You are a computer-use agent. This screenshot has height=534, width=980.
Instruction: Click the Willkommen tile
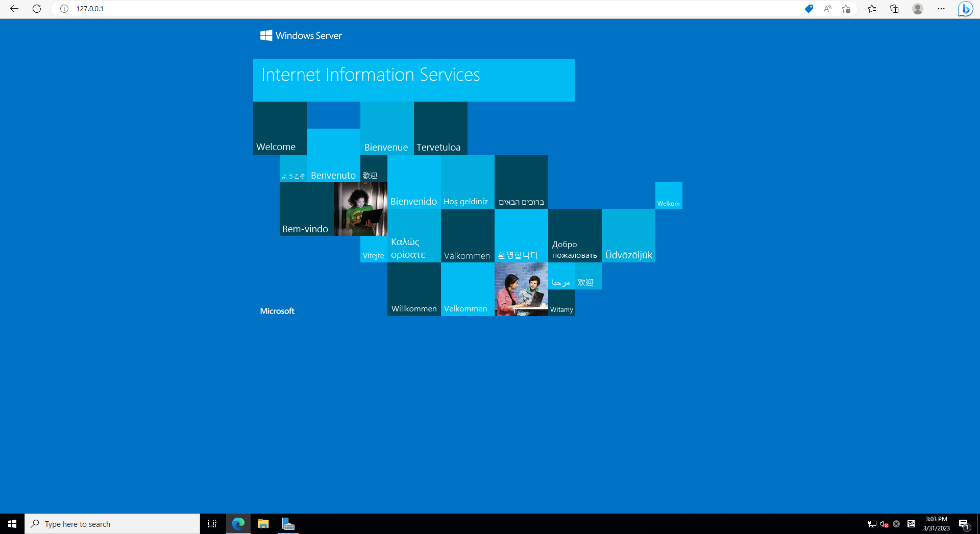414,289
